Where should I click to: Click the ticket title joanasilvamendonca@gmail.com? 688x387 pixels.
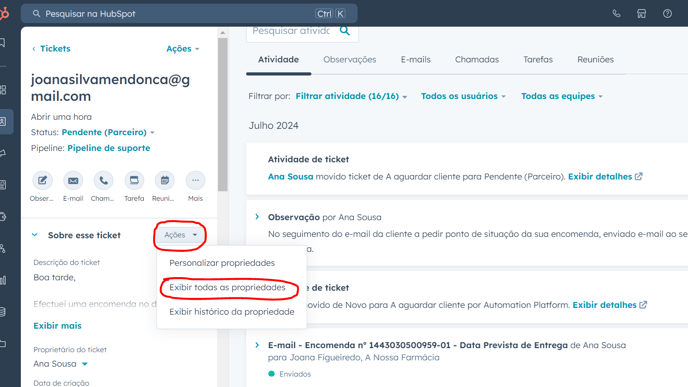click(110, 88)
